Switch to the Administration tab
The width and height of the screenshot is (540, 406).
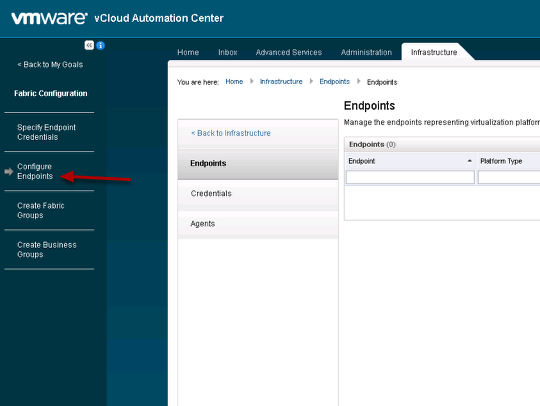366,52
